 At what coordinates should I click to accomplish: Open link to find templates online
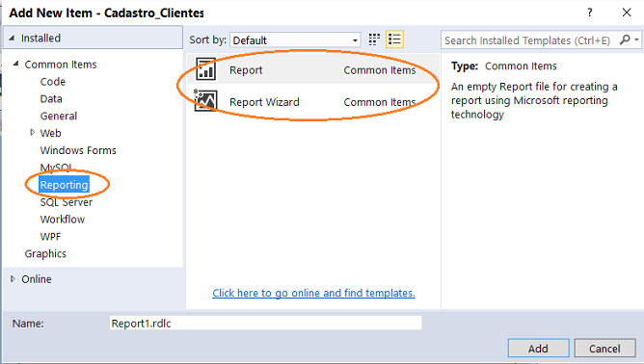(x=313, y=293)
